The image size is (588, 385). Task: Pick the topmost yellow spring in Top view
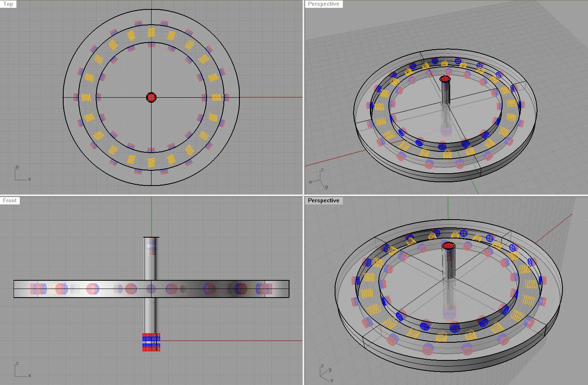(x=152, y=32)
